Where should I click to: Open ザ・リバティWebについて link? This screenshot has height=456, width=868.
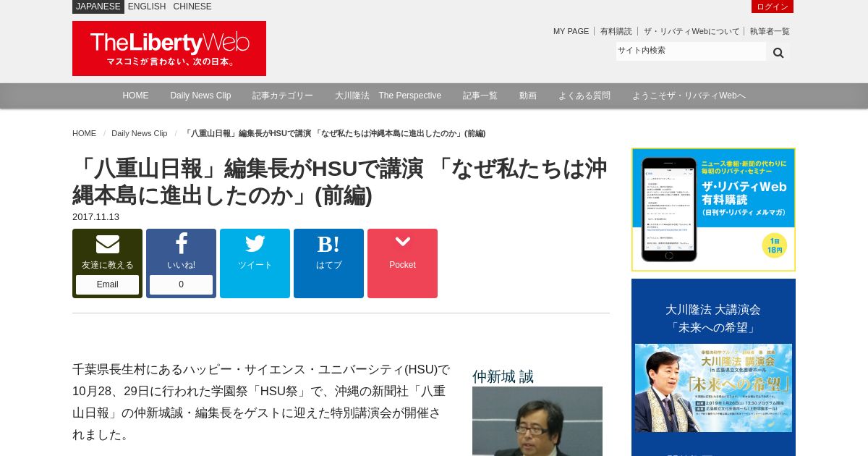point(692,31)
